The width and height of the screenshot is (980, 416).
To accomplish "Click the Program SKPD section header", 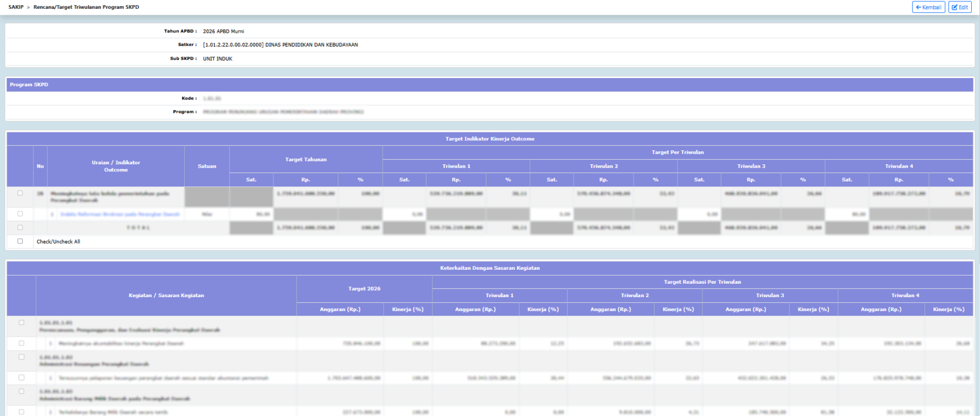I will tap(490, 84).
